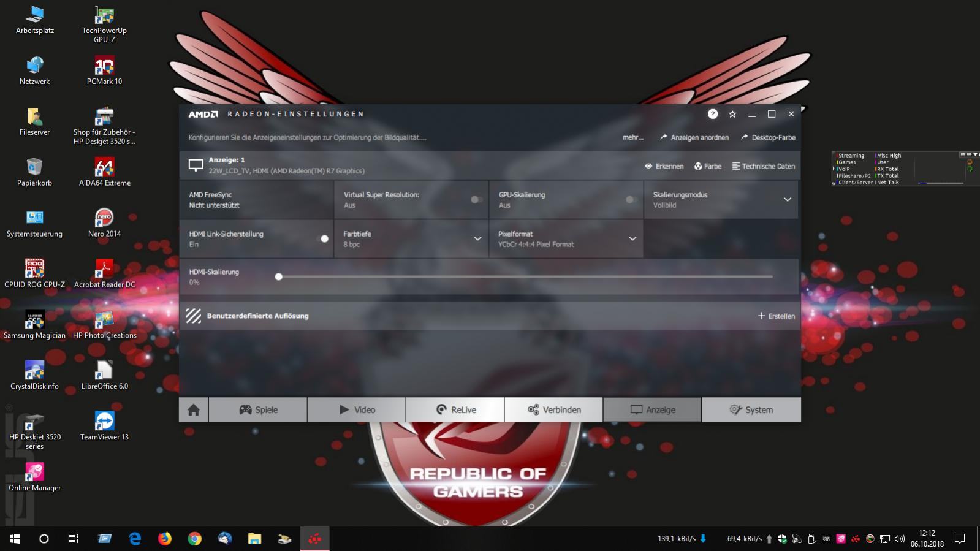
Task: Click the Erkennen eye icon button
Action: click(x=664, y=166)
